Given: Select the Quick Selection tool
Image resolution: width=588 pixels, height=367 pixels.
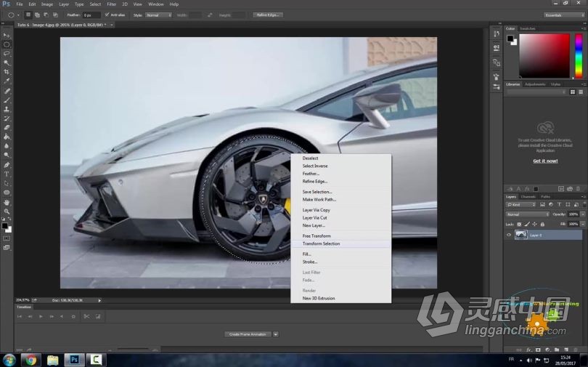Looking at the screenshot, I should click(7, 63).
